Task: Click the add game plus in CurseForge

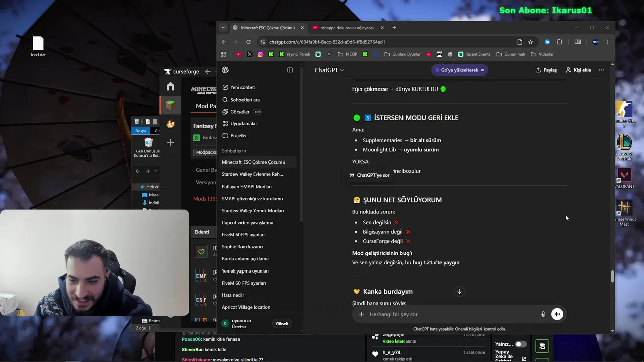Action: [x=171, y=143]
